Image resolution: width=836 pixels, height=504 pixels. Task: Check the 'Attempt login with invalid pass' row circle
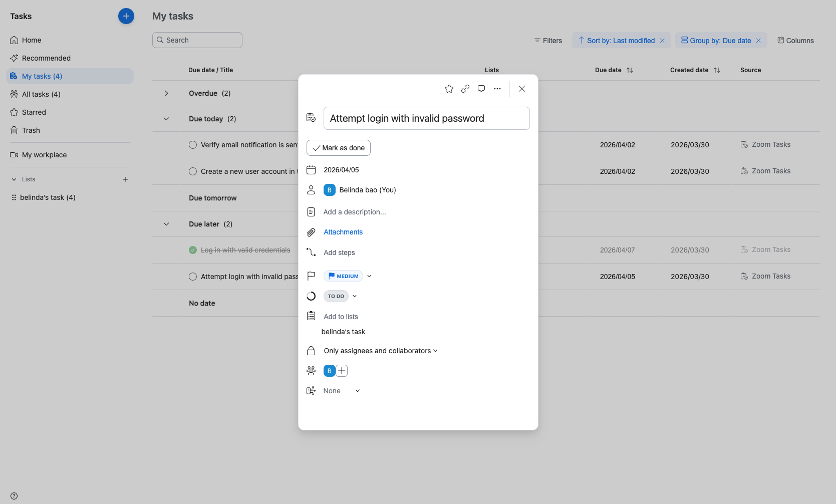(x=193, y=277)
